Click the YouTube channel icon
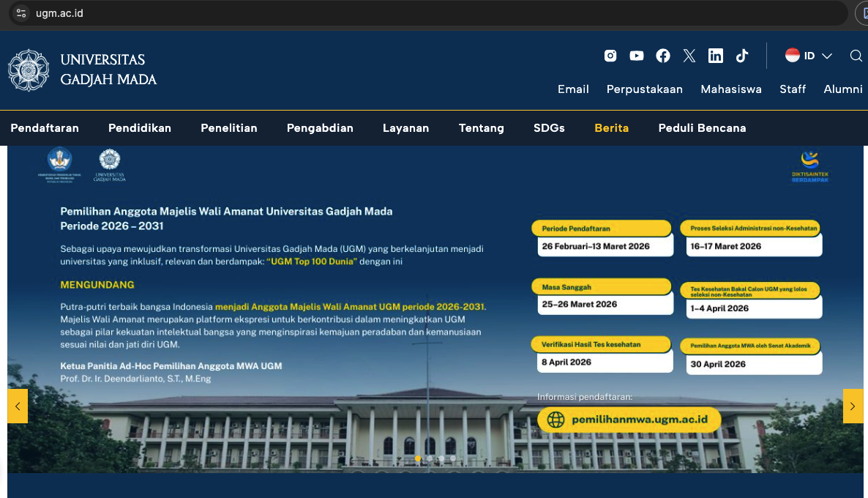The width and height of the screenshot is (868, 498). 636,55
